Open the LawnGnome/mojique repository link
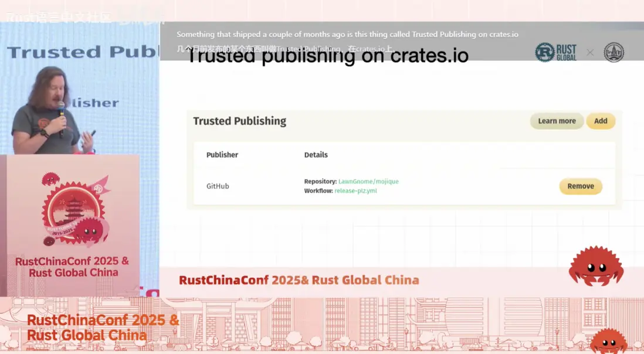The height and width of the screenshot is (354, 644). pos(368,181)
